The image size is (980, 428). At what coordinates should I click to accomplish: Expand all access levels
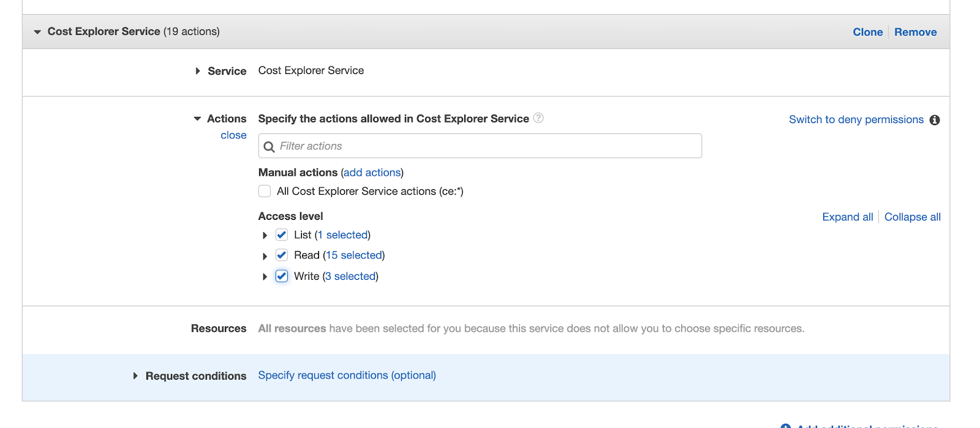[x=848, y=217]
